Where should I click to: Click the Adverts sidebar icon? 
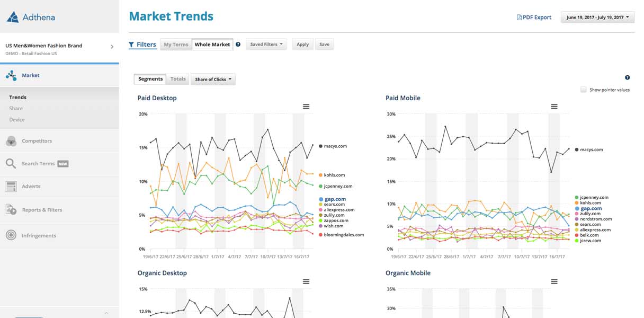coord(11,187)
